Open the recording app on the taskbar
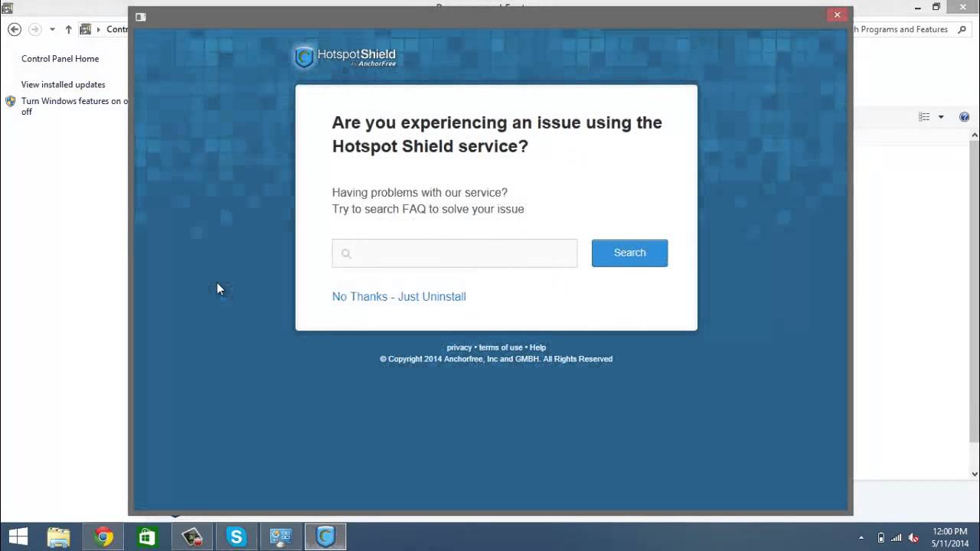The image size is (980, 551). pyautogui.click(x=191, y=537)
